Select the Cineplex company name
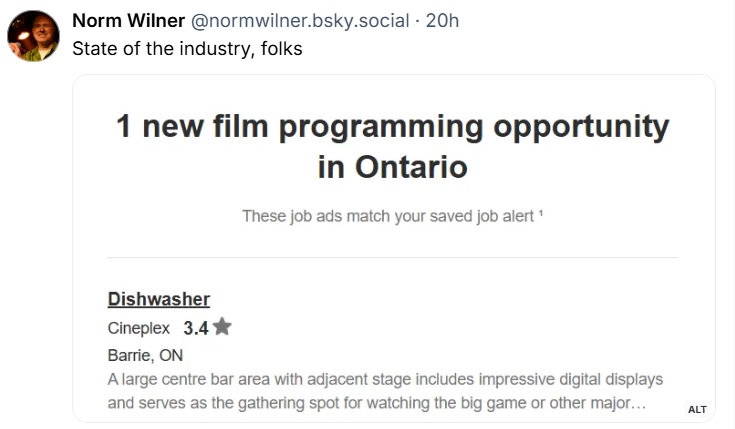 [x=138, y=328]
